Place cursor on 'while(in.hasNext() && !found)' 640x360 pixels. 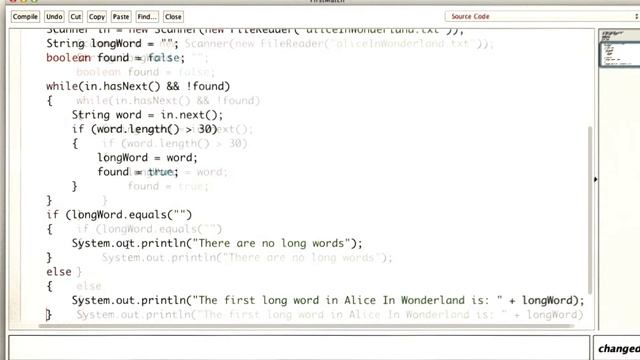pyautogui.click(x=138, y=86)
